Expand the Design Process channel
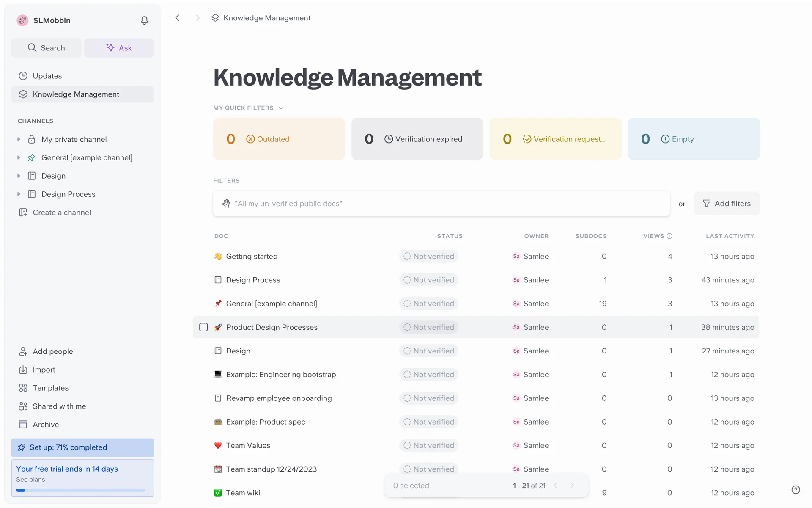This screenshot has height=508, width=812. point(19,194)
